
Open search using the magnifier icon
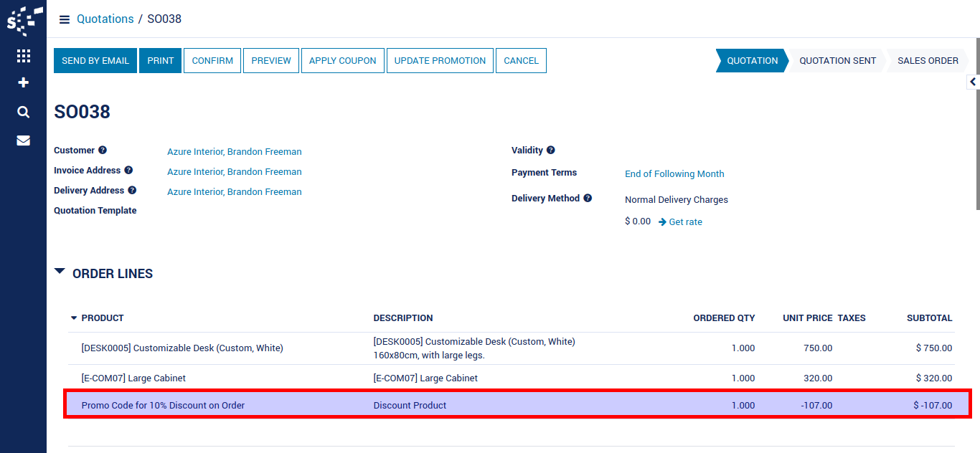pyautogui.click(x=23, y=112)
